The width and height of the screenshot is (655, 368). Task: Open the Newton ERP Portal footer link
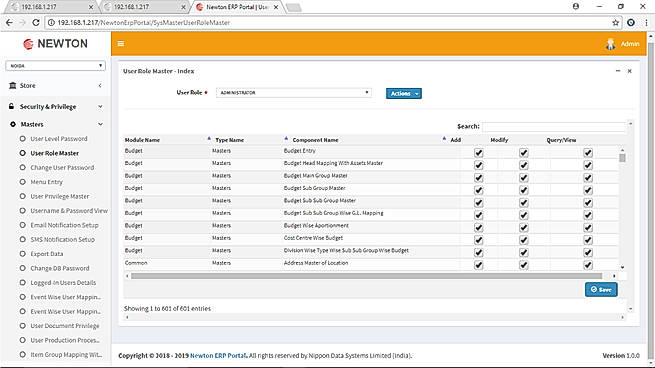click(218, 355)
